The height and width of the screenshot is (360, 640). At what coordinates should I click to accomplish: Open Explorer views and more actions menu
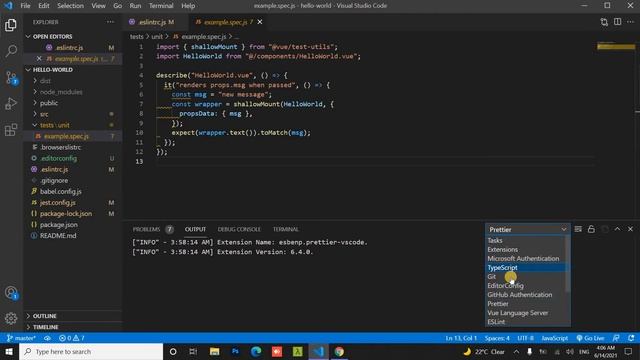click(x=110, y=22)
